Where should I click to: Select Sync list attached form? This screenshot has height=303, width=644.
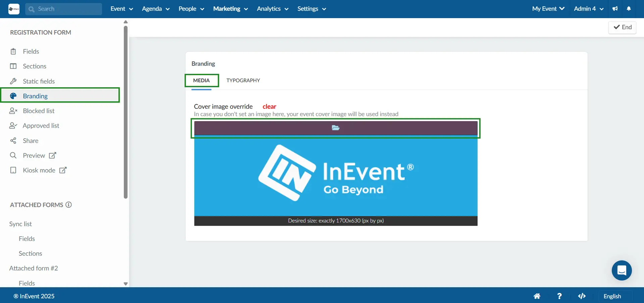coord(20,224)
